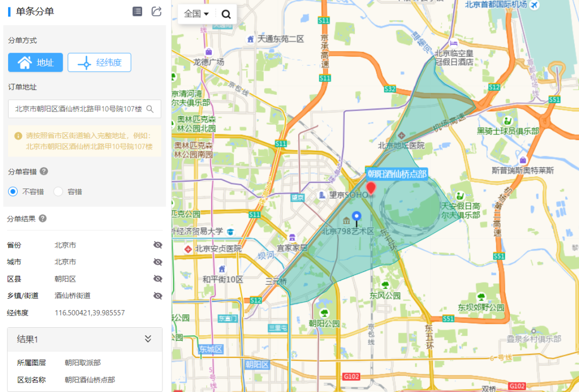Switch to 经纬度 split mode
The height and width of the screenshot is (392, 579).
99,63
